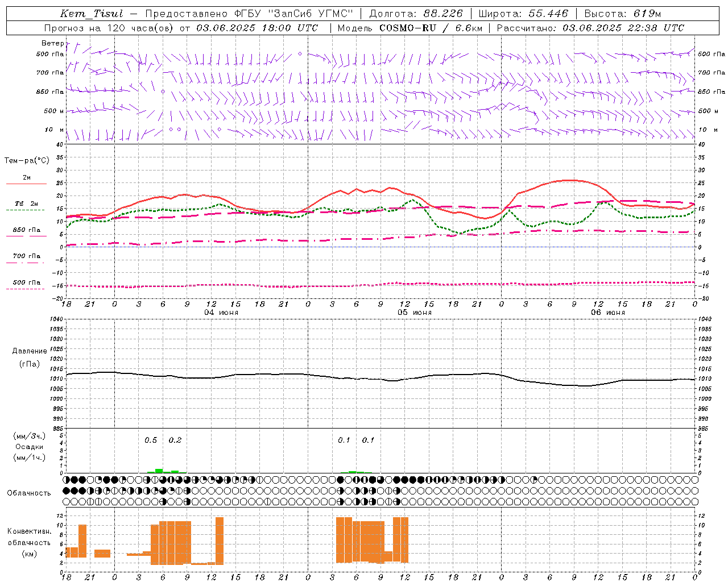Click the 0.5 precipitation amount
Viewport: 728px width, 582px height.
point(151,440)
